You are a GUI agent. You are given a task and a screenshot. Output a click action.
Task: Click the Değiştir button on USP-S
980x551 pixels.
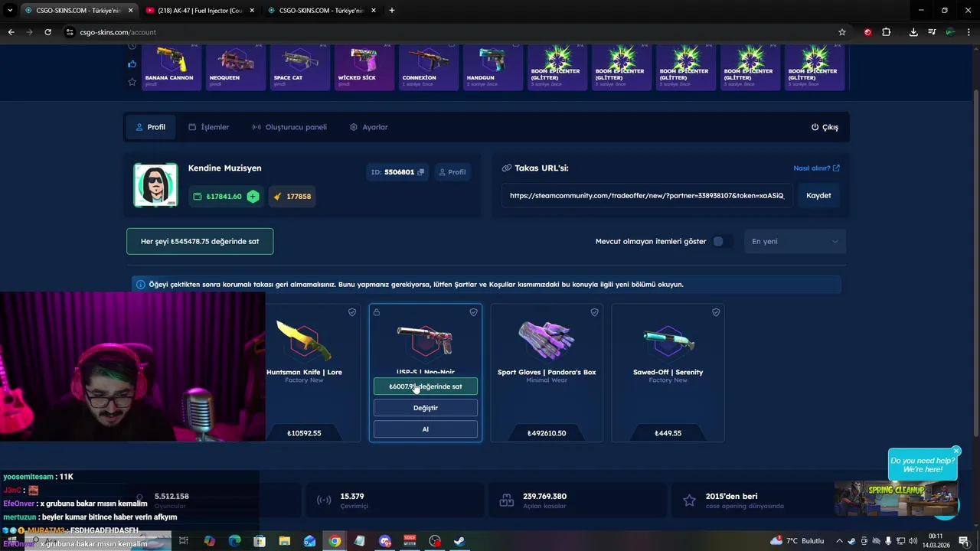click(426, 408)
